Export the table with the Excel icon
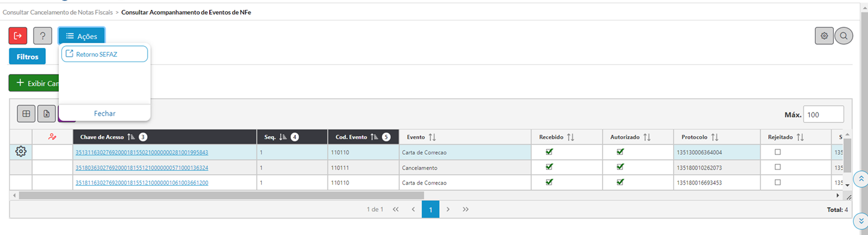The width and height of the screenshot is (868, 235). tap(47, 114)
